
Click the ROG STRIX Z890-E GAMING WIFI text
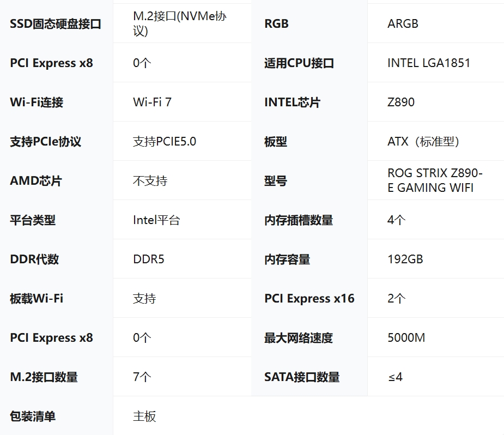435,180
